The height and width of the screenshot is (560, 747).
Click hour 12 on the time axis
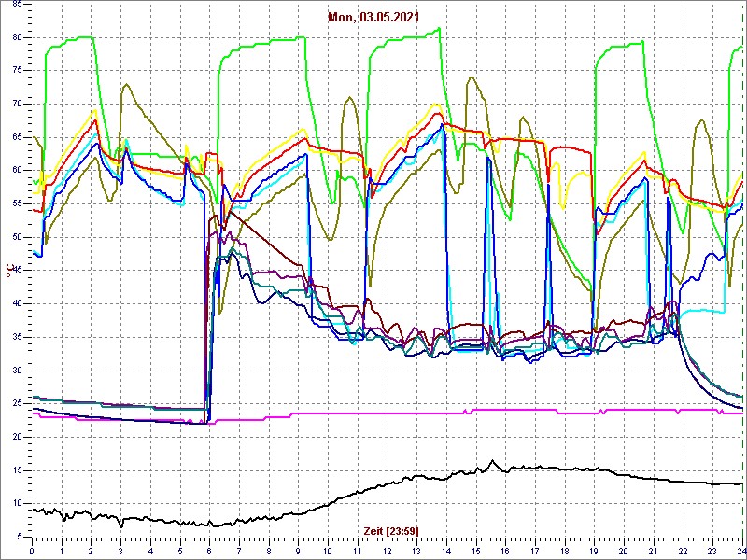coord(388,551)
